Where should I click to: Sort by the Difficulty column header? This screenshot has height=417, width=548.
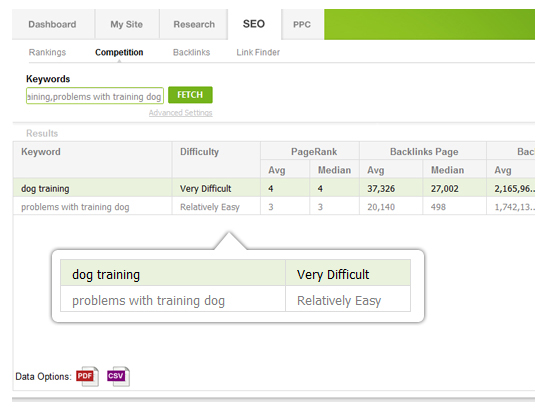coord(216,159)
